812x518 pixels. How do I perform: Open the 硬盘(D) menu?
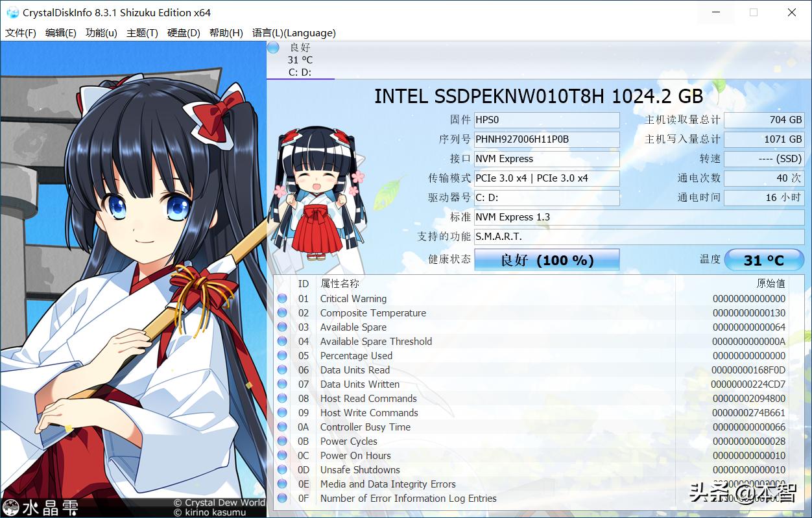[x=184, y=33]
